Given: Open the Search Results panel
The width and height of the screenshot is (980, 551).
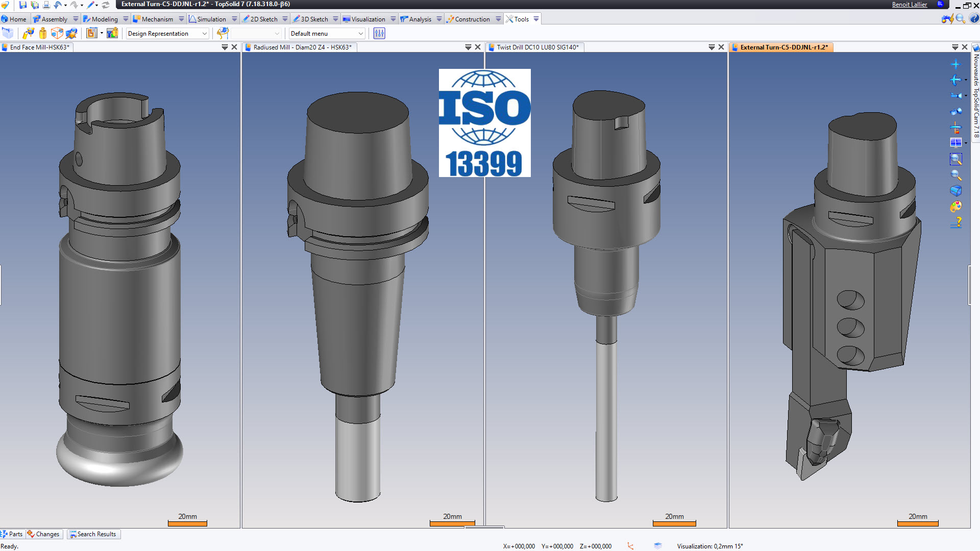Looking at the screenshot, I should point(93,534).
